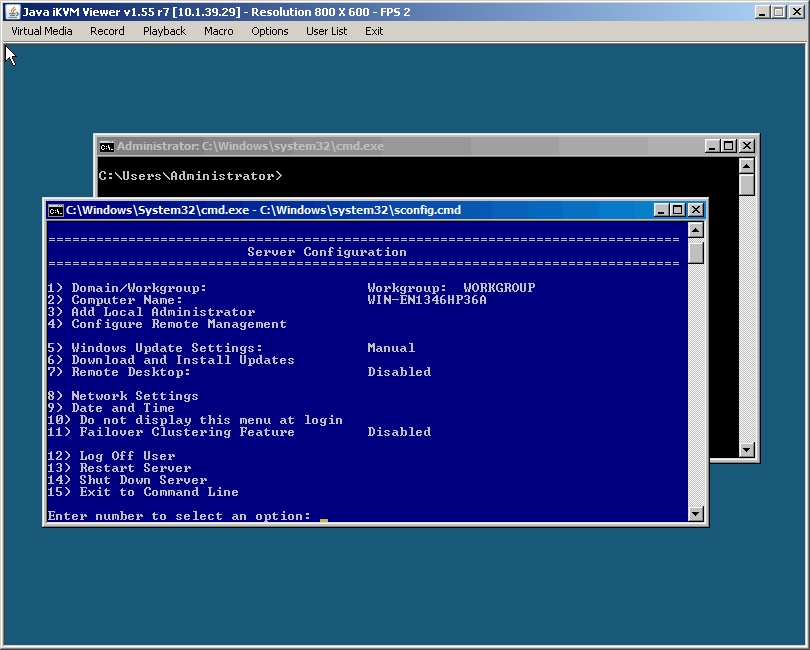The image size is (810, 650).
Task: Maximize the sconfig.cmd window
Action: pyautogui.click(x=678, y=210)
